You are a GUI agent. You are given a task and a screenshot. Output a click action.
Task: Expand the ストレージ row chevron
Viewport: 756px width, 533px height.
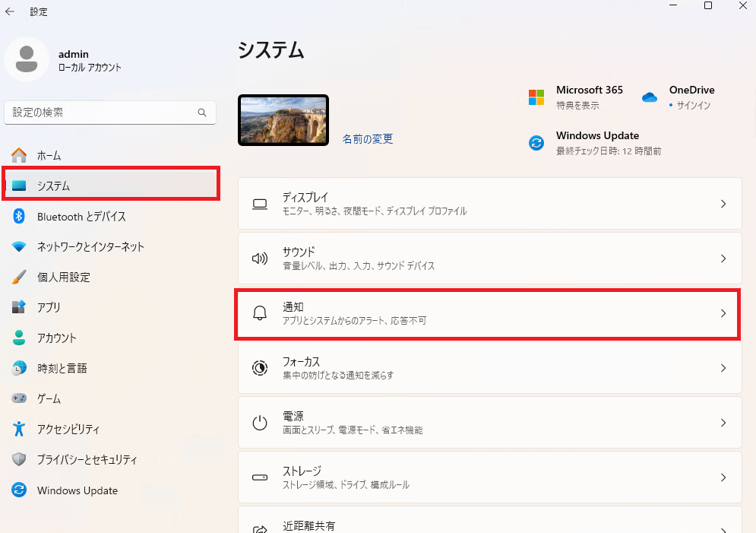point(723,477)
